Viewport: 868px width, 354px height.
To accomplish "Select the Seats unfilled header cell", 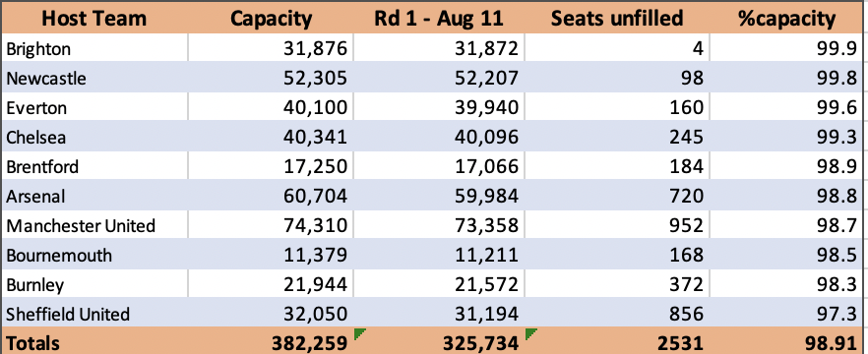I will coord(617,19).
